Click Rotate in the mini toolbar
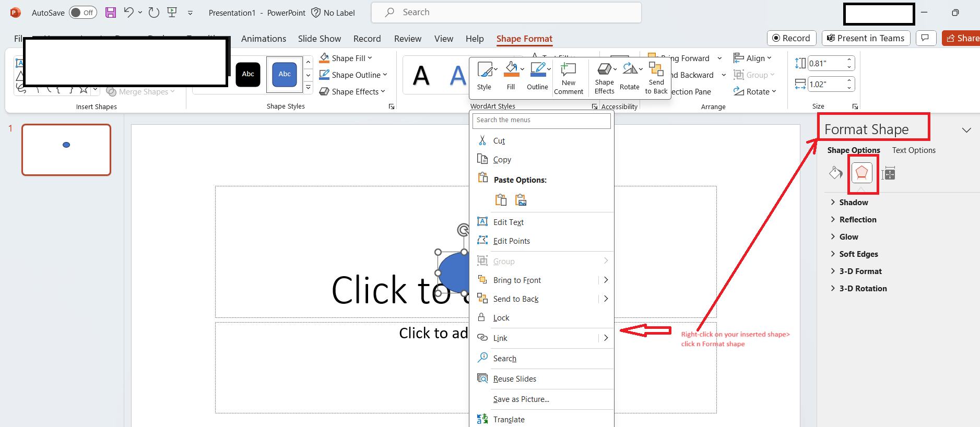This screenshot has width=980, height=427. click(x=630, y=76)
